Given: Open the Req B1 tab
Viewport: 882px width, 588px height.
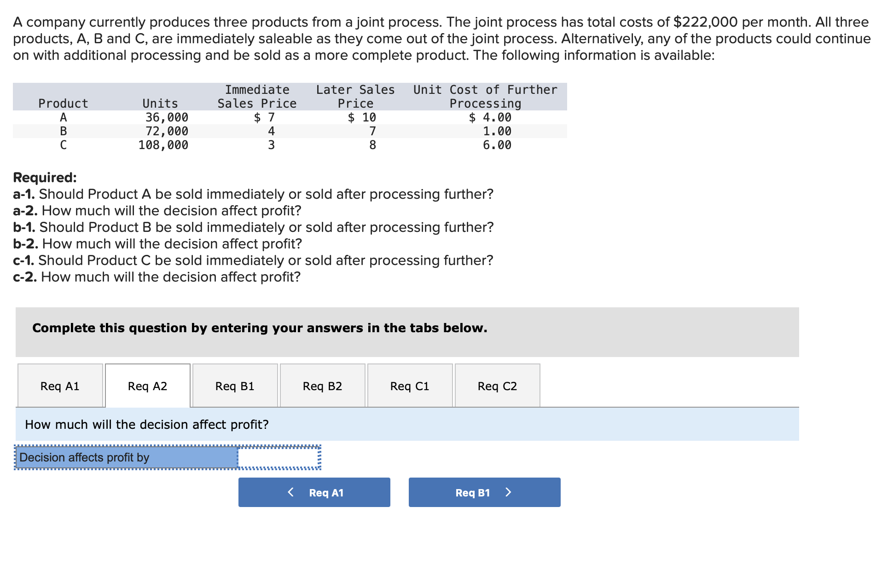Looking at the screenshot, I should 235,386.
